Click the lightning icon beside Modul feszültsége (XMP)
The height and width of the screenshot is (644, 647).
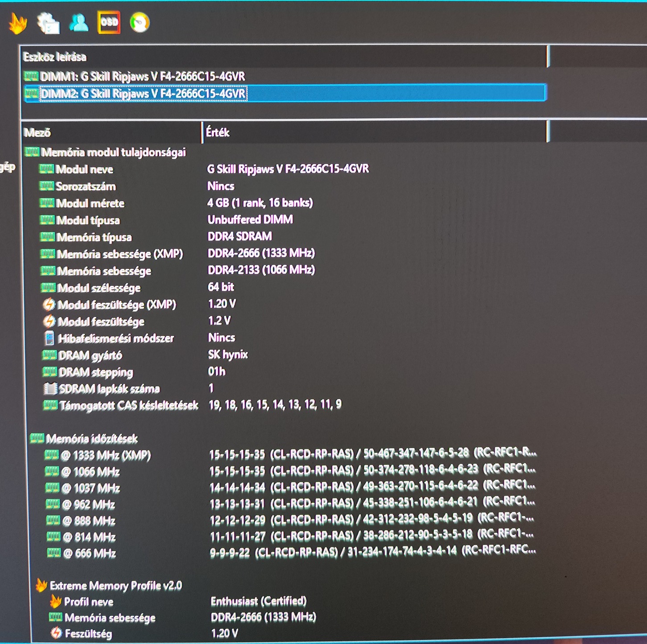point(49,305)
